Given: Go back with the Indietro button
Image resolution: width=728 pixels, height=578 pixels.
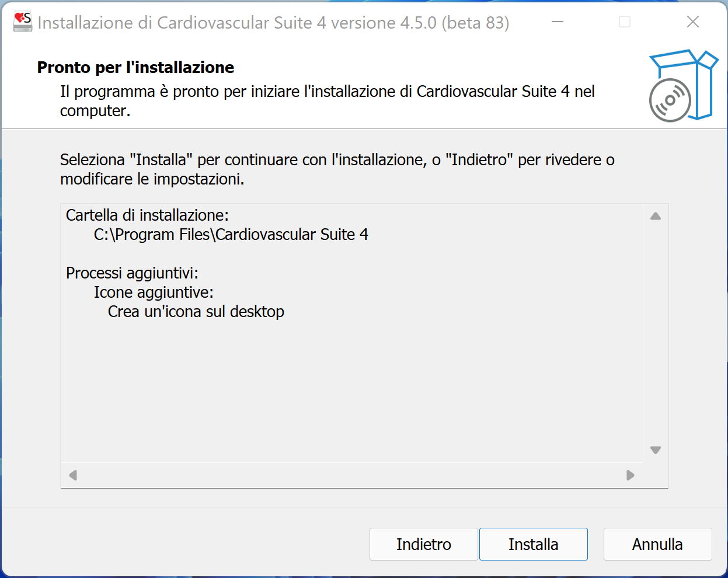Looking at the screenshot, I should [423, 544].
